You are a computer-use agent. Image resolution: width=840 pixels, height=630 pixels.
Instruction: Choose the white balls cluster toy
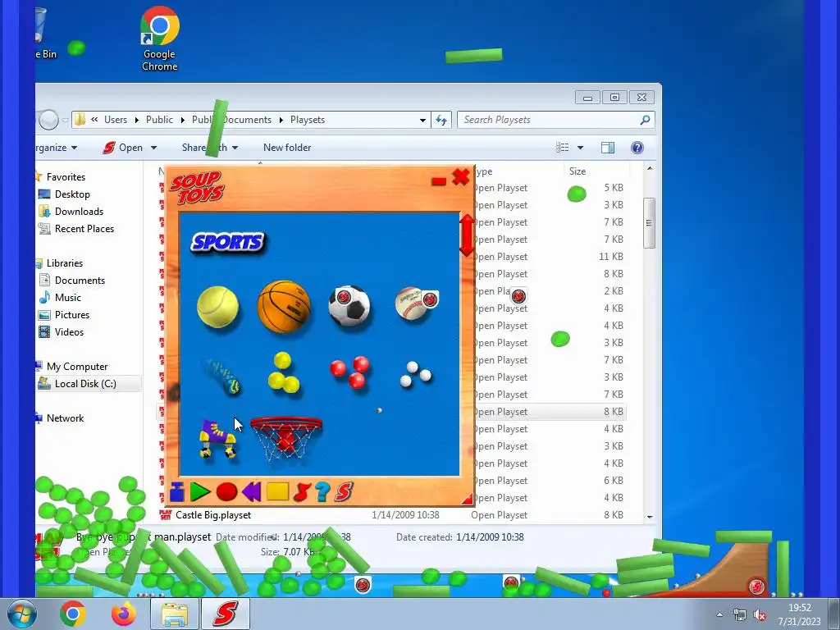coord(416,374)
